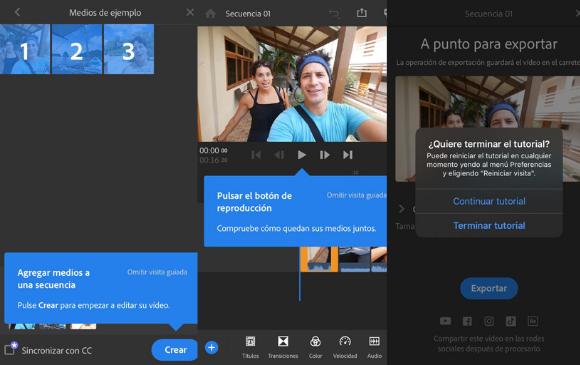The width and height of the screenshot is (580, 365).
Task: Open the Títulos tool
Action: pos(250,347)
